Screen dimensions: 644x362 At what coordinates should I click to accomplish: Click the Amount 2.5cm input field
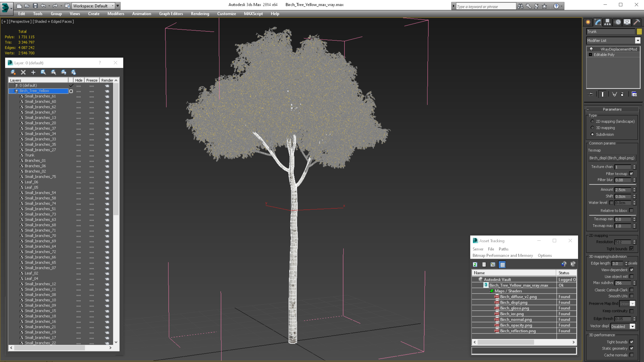[623, 190]
